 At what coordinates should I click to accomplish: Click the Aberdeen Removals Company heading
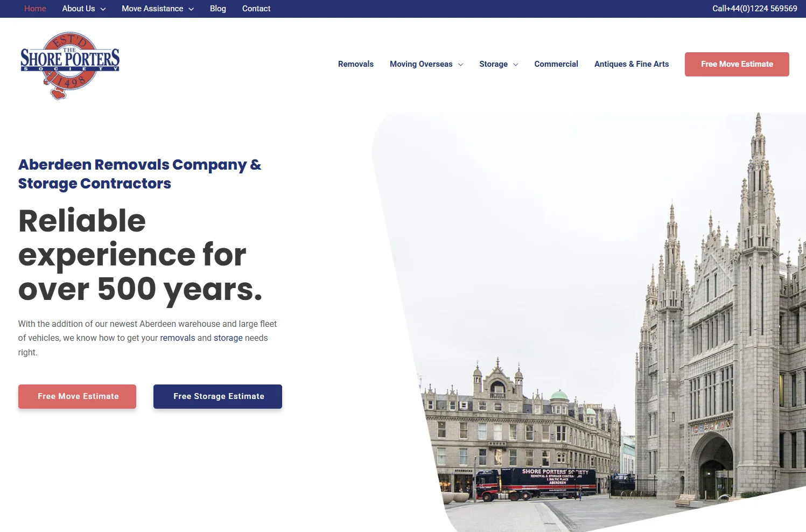pyautogui.click(x=139, y=173)
